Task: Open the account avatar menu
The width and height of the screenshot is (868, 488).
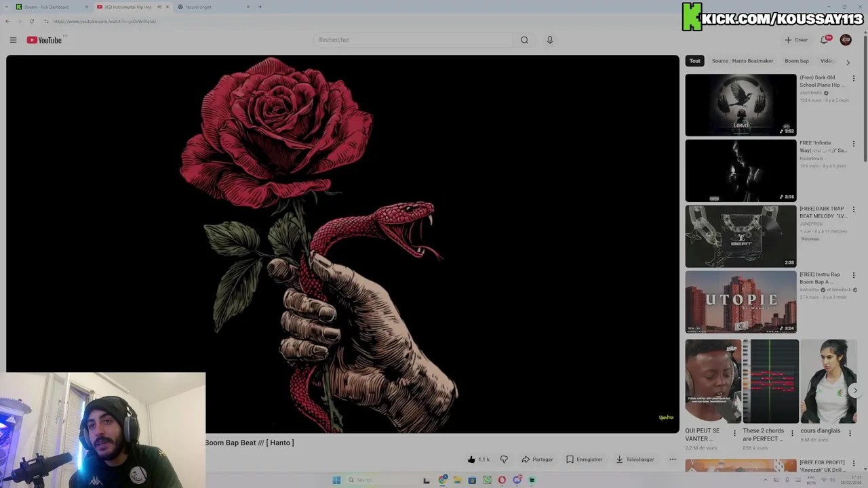Action: click(x=846, y=40)
